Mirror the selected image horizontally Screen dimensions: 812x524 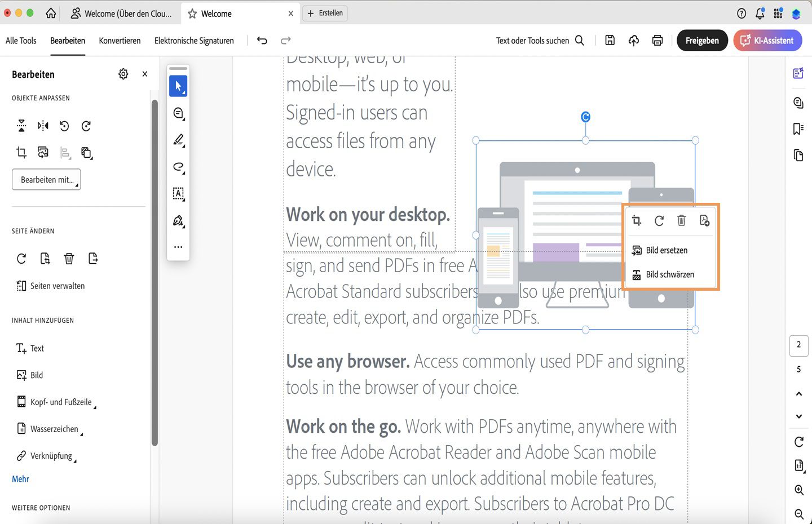[42, 126]
